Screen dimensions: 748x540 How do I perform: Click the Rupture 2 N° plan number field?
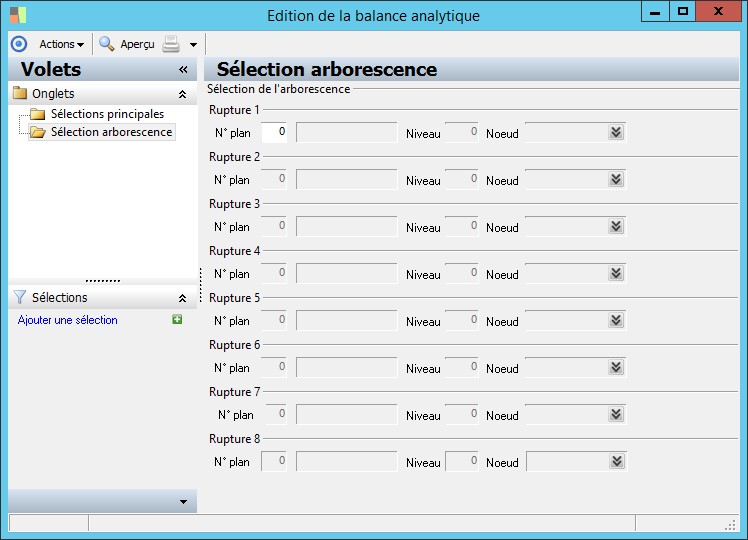274,179
